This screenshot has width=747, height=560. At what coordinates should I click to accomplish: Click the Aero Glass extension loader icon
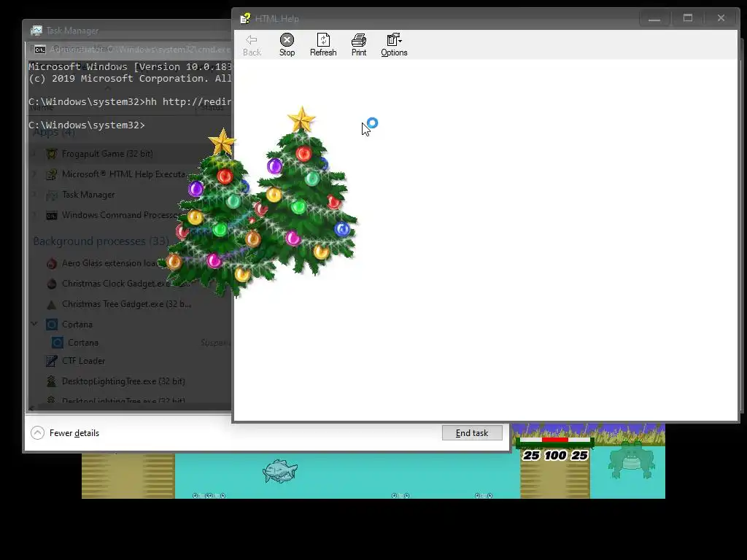pyautogui.click(x=52, y=263)
